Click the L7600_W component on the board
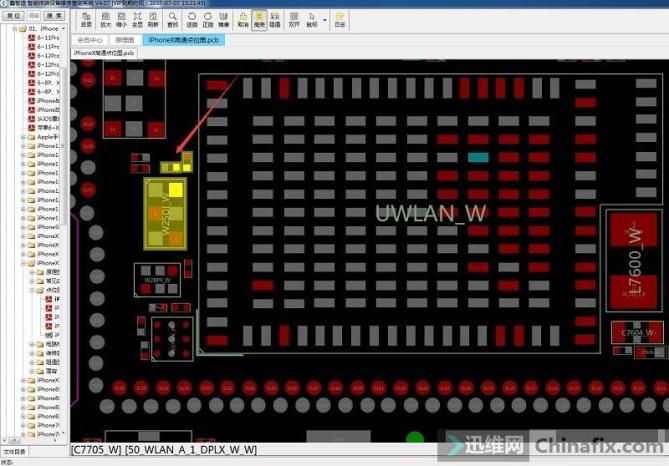The width and height of the screenshot is (669, 466). click(x=632, y=262)
